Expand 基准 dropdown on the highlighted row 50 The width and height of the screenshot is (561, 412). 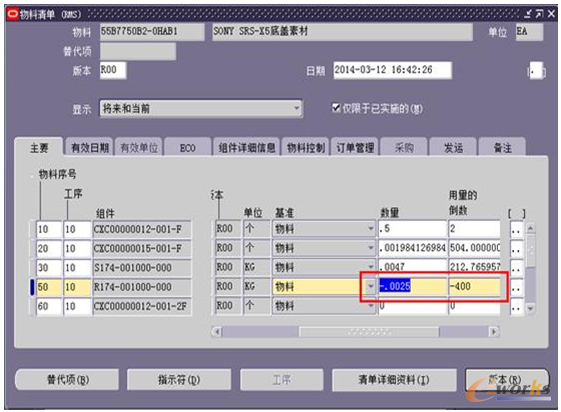click(x=371, y=286)
